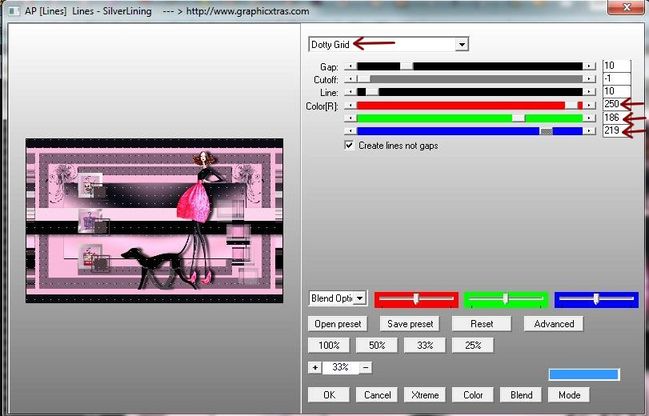649x416 pixels.
Task: Click the red blend slider
Action: (416, 299)
